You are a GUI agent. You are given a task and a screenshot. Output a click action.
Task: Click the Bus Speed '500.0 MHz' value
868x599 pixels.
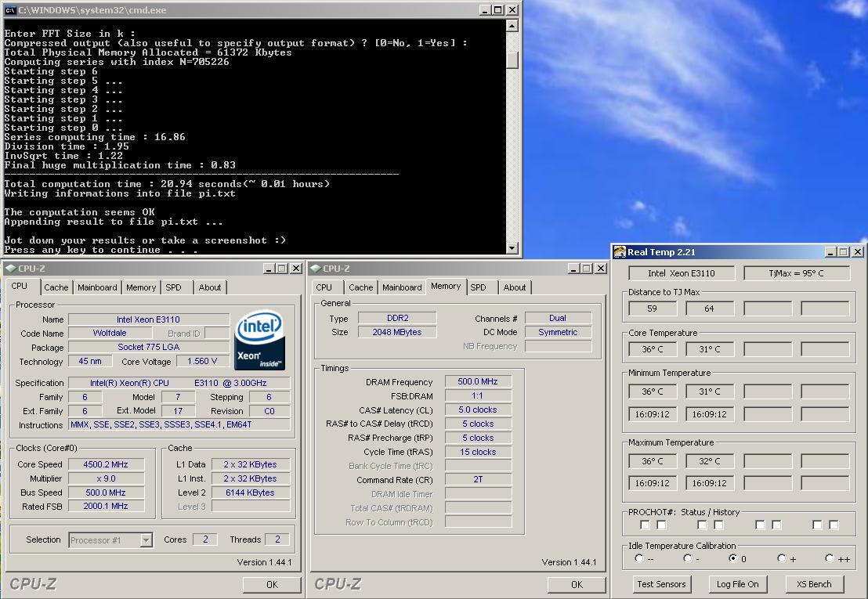106,493
